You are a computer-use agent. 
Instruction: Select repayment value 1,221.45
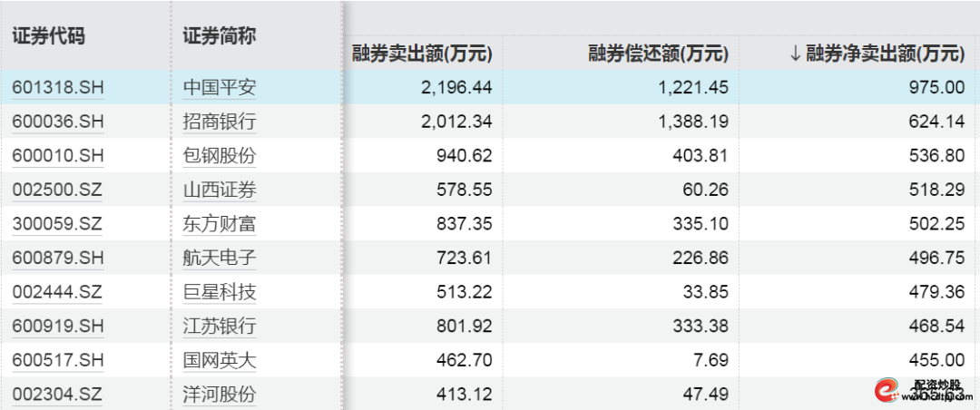[693, 87]
